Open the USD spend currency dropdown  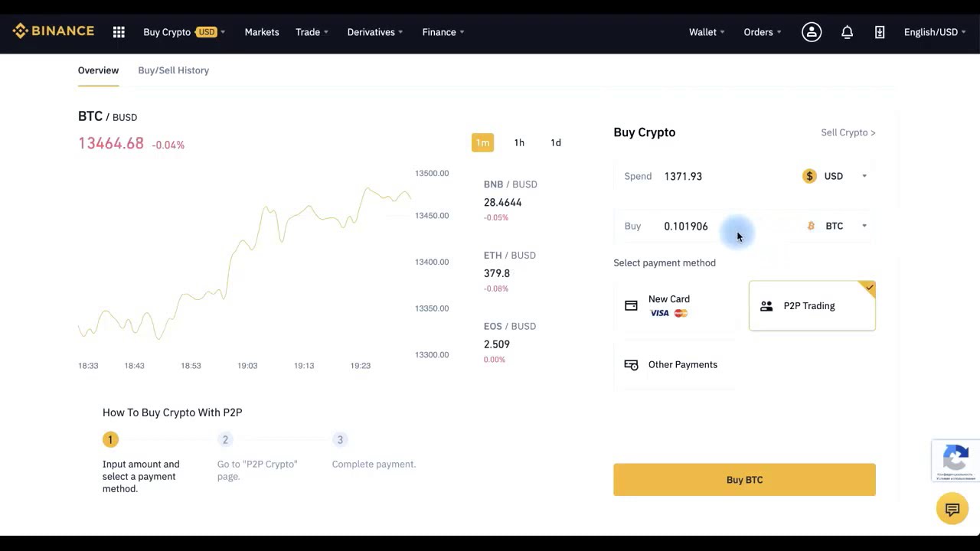pyautogui.click(x=835, y=176)
